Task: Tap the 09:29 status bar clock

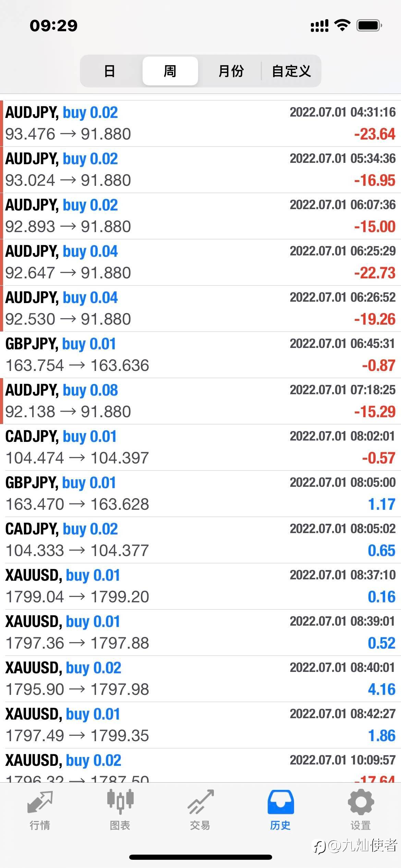Action: click(x=54, y=26)
